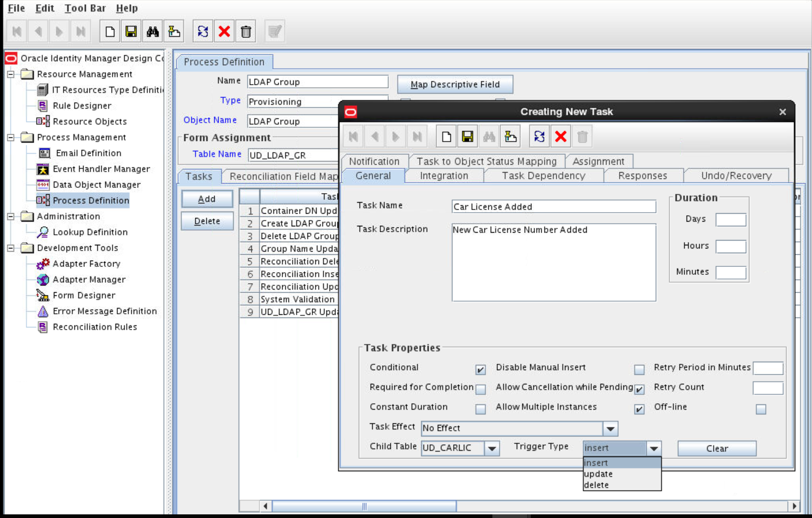Screen dimensions: 812x518
Task: Open Data Object Manager in the tree
Action: coord(96,185)
